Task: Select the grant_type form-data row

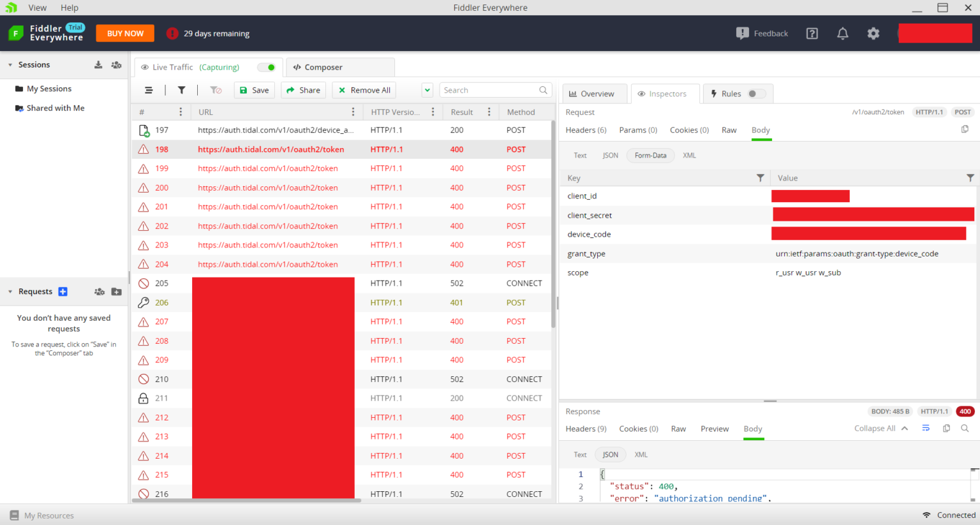Action: click(768, 253)
